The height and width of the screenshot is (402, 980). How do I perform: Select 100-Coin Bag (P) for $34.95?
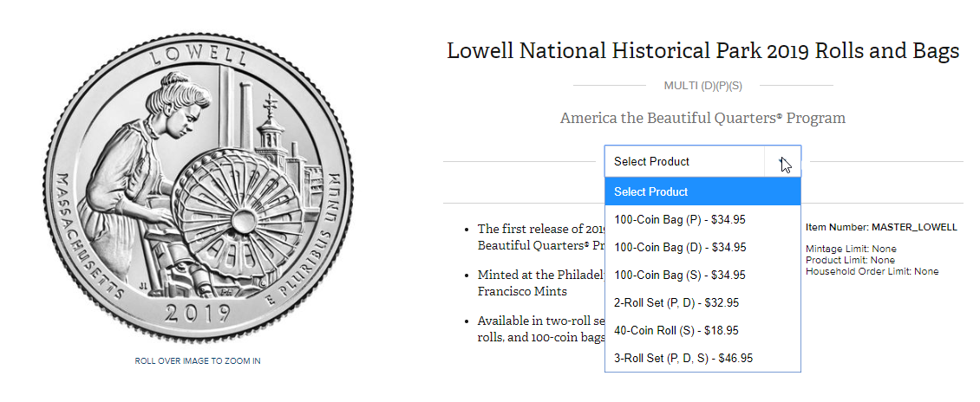[x=680, y=219]
